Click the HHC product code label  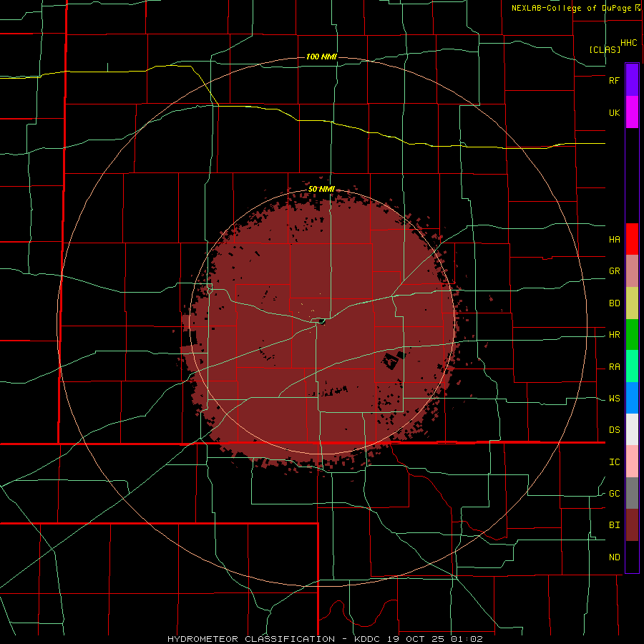click(x=628, y=43)
